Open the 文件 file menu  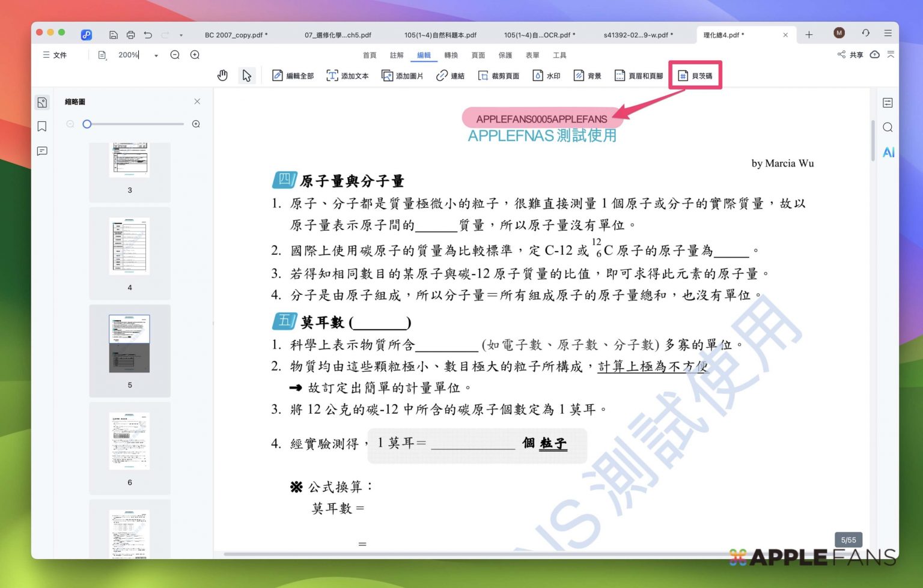tap(55, 55)
